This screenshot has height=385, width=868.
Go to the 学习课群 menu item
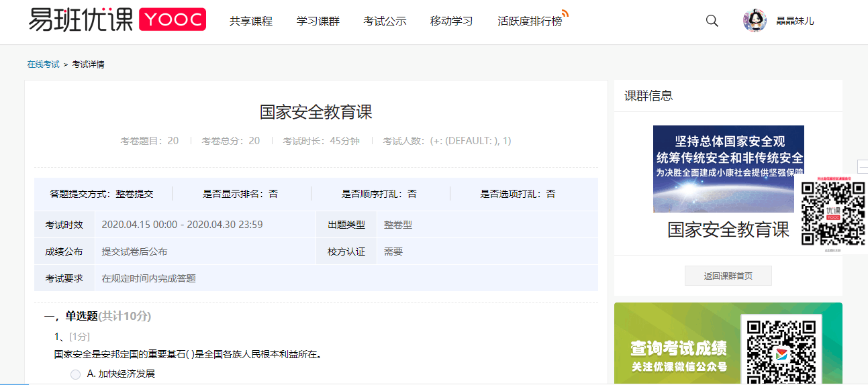pyautogui.click(x=318, y=21)
